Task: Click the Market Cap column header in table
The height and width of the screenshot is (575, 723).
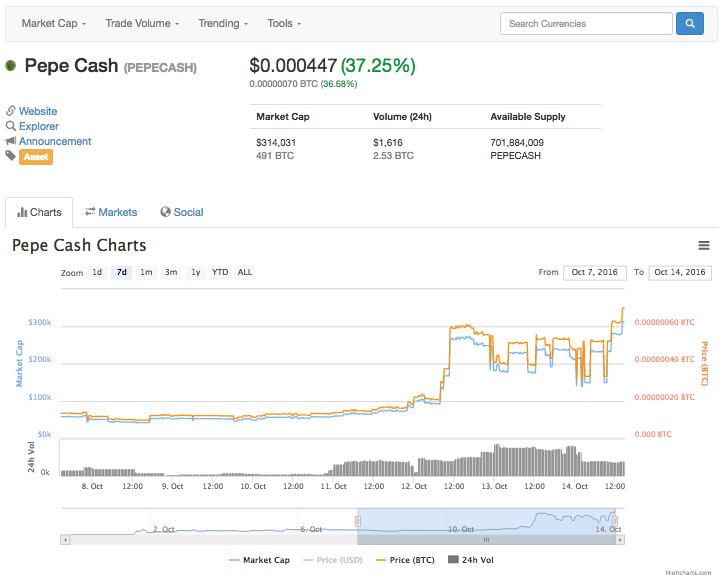Action: pos(283,117)
